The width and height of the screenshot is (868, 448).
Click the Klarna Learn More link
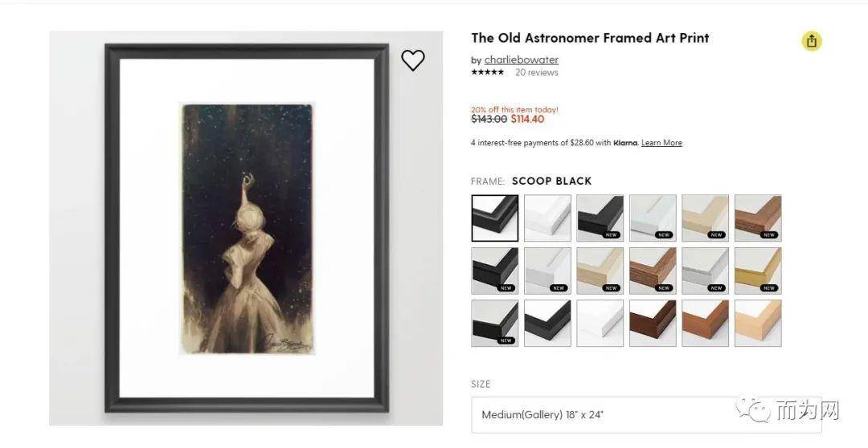pyautogui.click(x=661, y=143)
